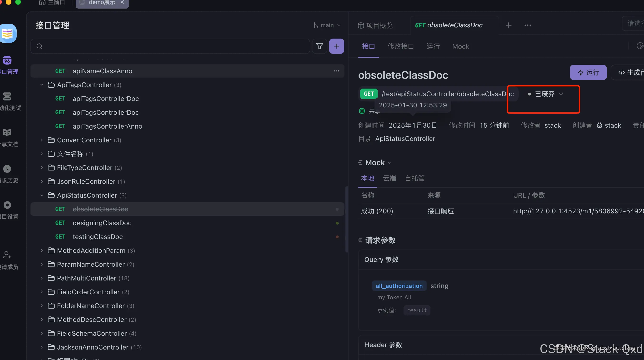The height and width of the screenshot is (360, 644).
Task: Click the git branch icon beside main
Action: 316,25
